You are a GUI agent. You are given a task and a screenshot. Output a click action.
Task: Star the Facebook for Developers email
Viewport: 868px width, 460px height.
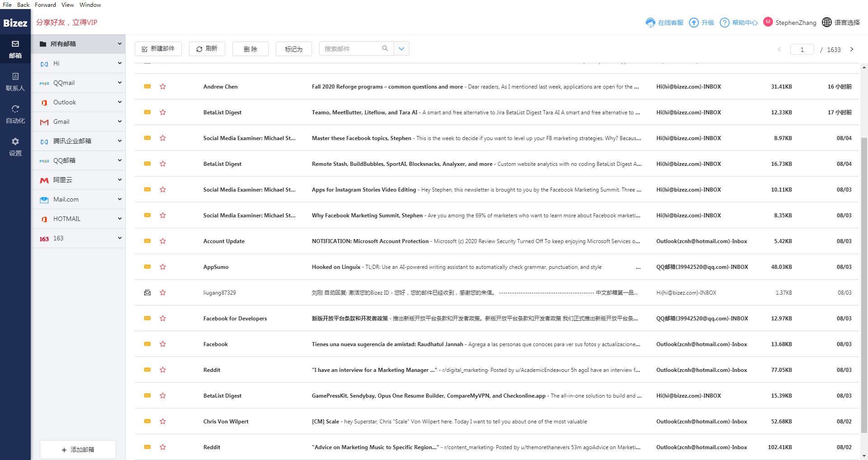click(x=163, y=318)
